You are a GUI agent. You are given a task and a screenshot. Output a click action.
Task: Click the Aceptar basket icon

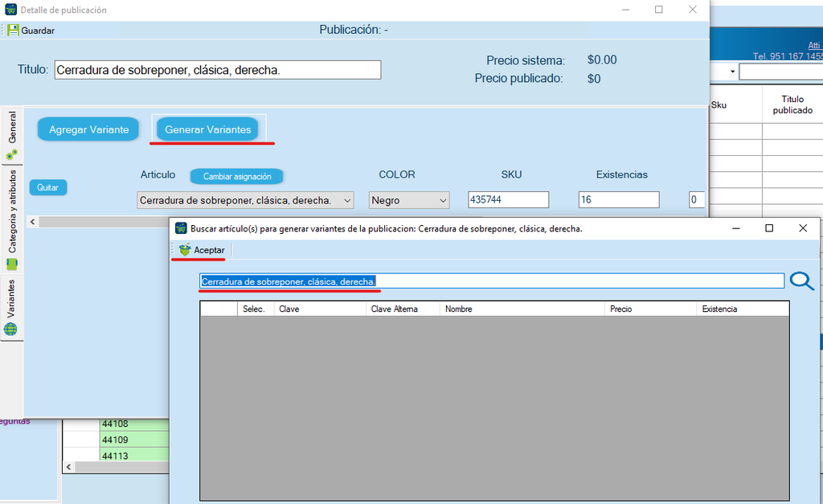tap(185, 250)
